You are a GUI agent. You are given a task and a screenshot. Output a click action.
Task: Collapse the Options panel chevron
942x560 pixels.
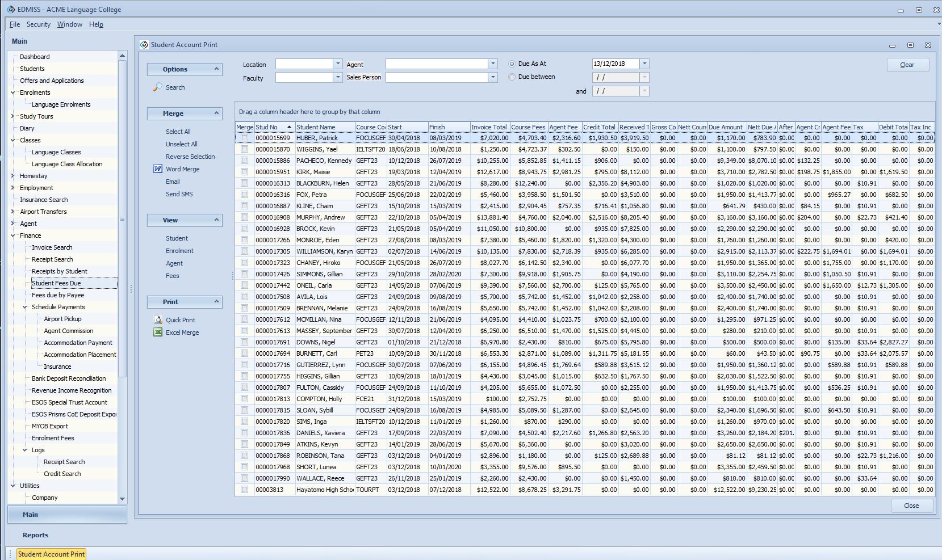[216, 69]
